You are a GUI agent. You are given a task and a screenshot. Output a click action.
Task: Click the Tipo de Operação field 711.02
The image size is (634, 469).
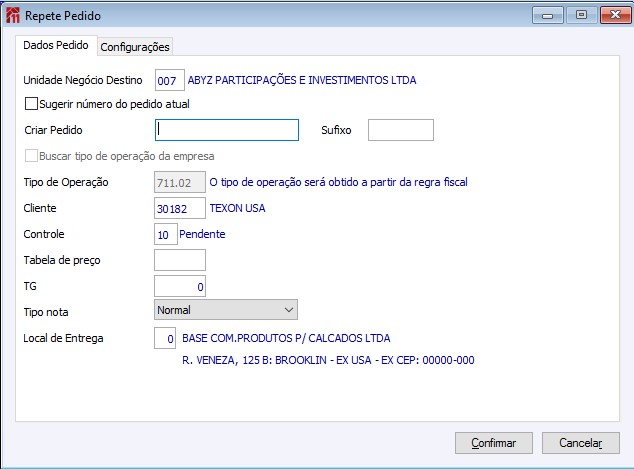(x=180, y=182)
